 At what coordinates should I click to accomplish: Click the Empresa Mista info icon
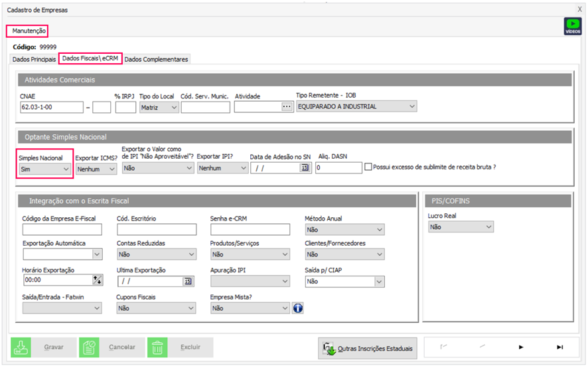298,308
